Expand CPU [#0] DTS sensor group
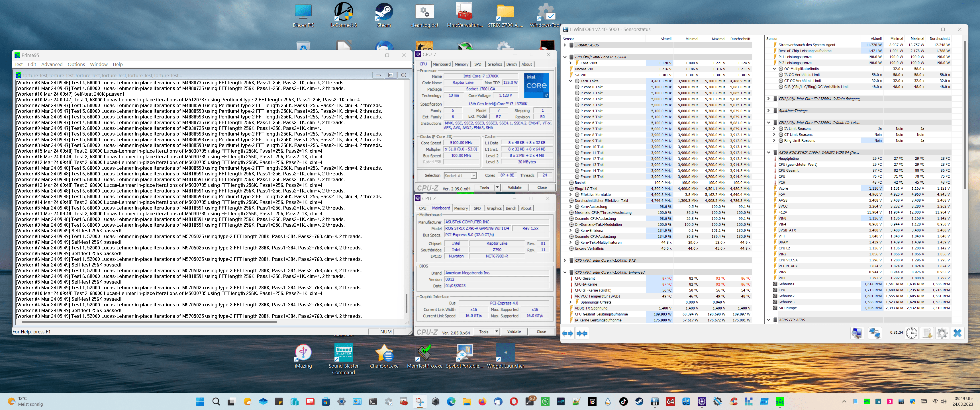 [565, 261]
